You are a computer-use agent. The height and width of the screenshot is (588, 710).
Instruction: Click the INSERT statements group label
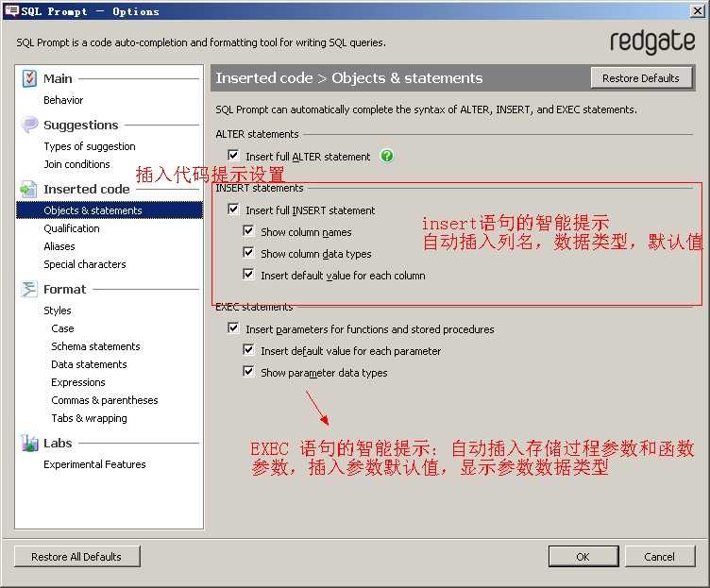coord(260,188)
